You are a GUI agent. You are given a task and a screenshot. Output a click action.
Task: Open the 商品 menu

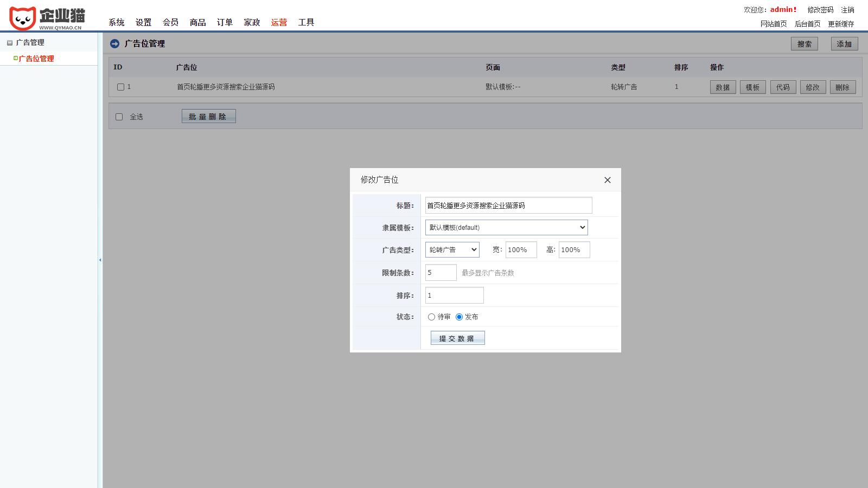(197, 22)
